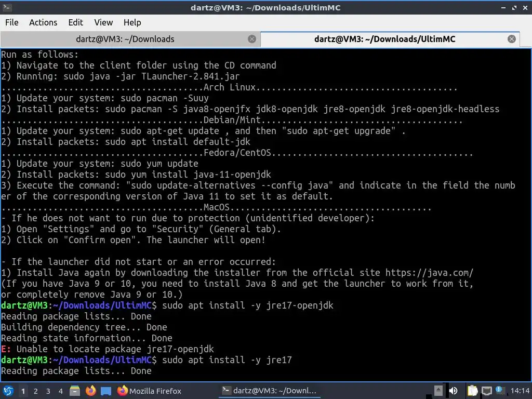
Task: Minimize the terminal window
Action: tap(503, 7)
